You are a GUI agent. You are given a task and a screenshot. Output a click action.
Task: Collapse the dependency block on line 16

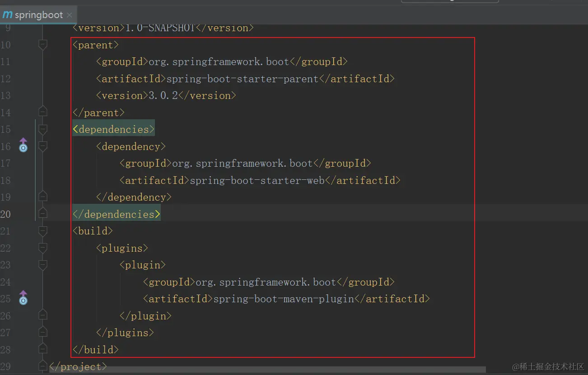(43, 146)
